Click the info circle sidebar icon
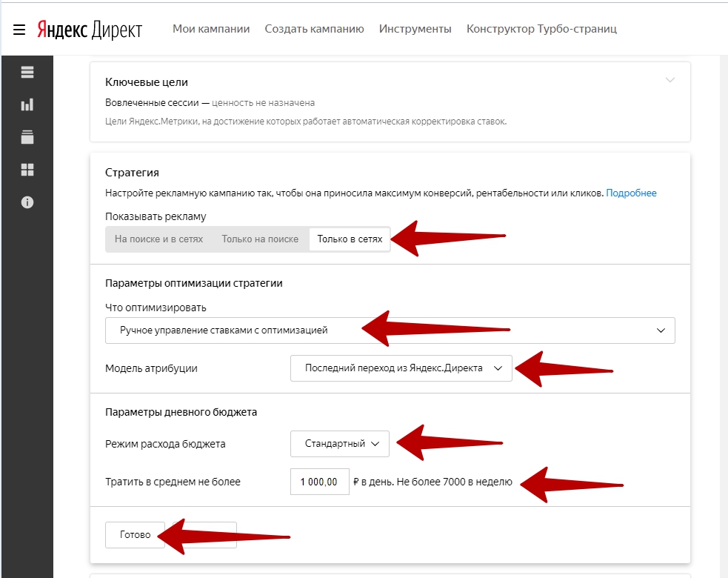728x578 pixels. (x=27, y=202)
